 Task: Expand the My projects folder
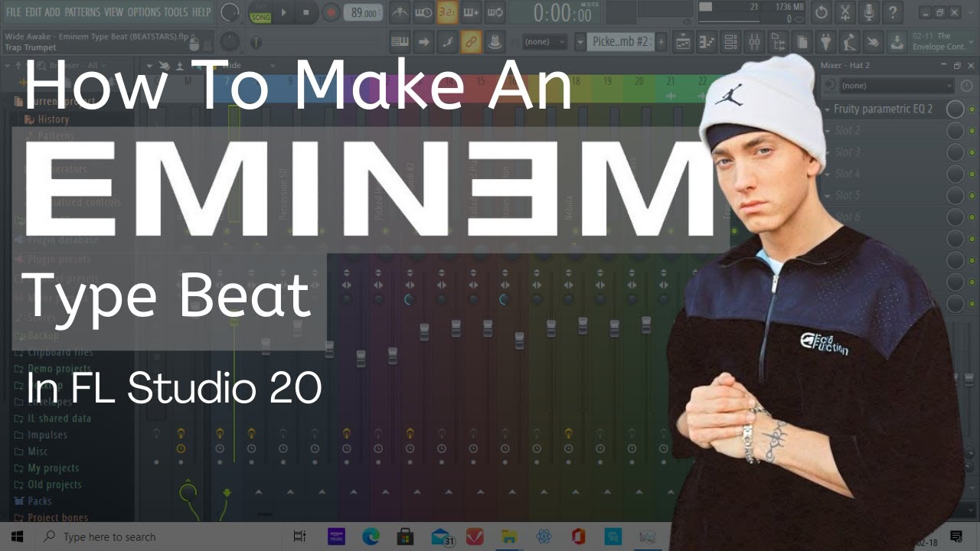47,468
